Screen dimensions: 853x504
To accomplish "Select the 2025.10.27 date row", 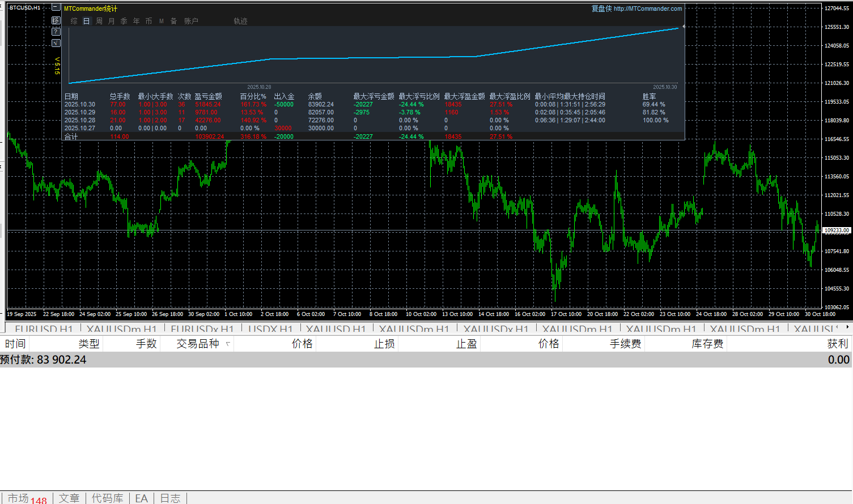I will (80, 128).
